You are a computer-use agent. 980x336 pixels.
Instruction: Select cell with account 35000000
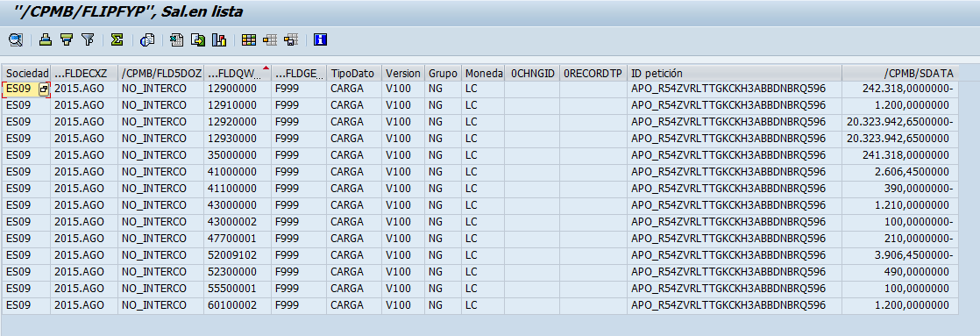pyautogui.click(x=238, y=155)
